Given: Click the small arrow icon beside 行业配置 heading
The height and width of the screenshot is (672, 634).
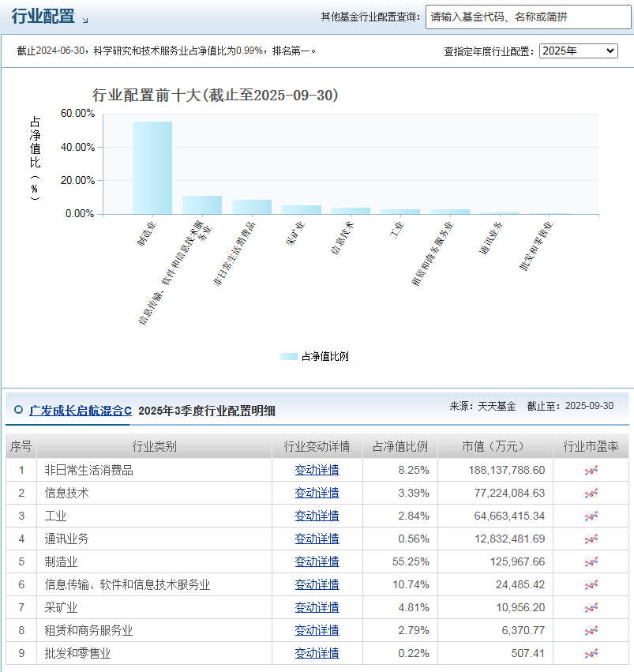Looking at the screenshot, I should pos(84,21).
